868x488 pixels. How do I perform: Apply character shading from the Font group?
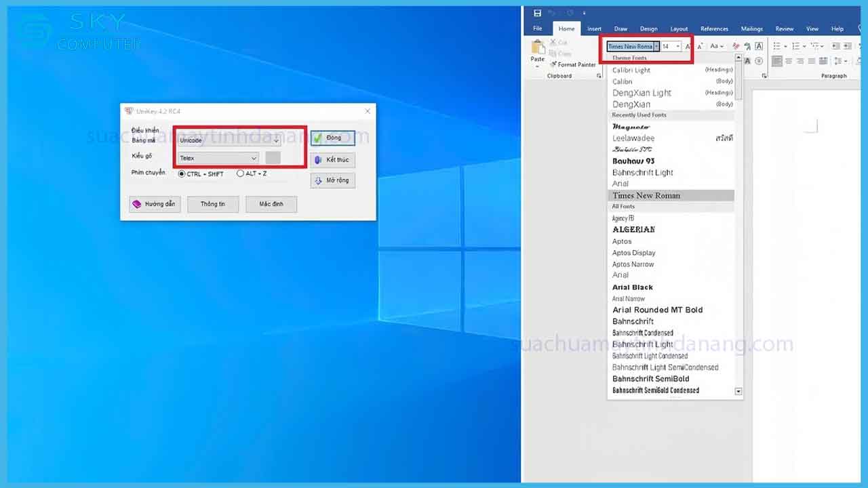point(747,61)
